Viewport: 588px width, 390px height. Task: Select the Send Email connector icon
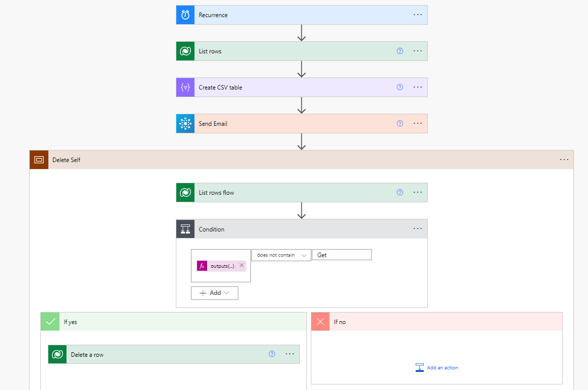[x=185, y=123]
